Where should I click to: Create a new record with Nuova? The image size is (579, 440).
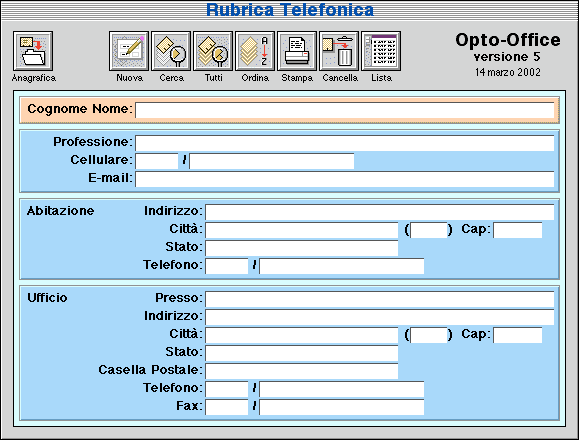click(129, 51)
